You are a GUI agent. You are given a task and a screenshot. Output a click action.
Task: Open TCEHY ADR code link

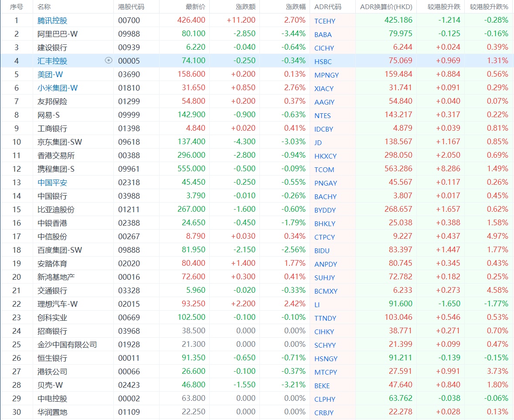325,21
